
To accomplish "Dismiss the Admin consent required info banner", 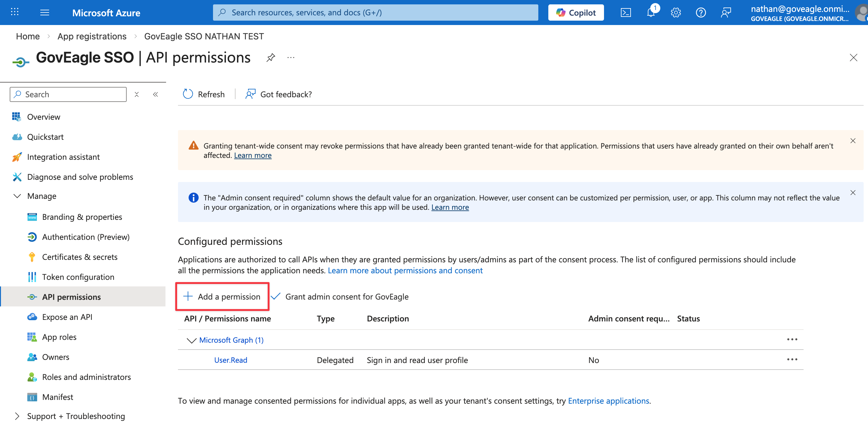I will [x=852, y=193].
